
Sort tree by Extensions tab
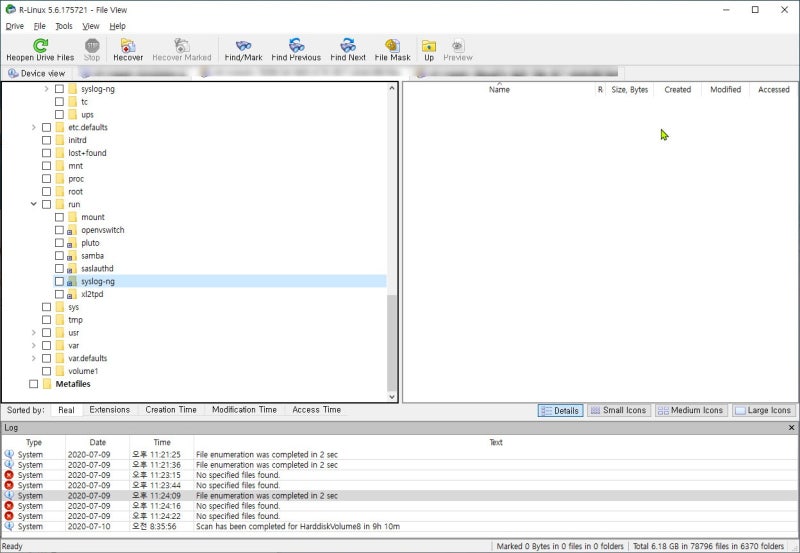109,410
